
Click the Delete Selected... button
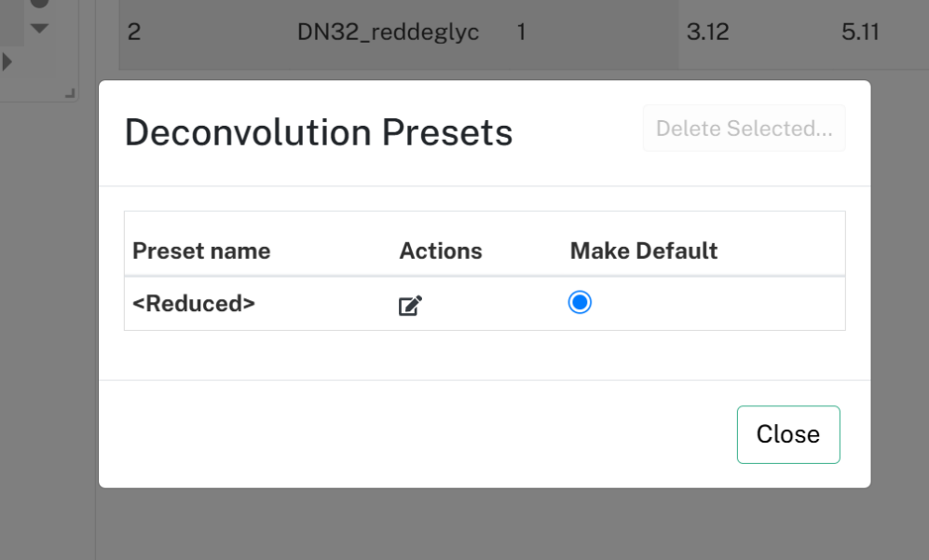pyautogui.click(x=745, y=128)
